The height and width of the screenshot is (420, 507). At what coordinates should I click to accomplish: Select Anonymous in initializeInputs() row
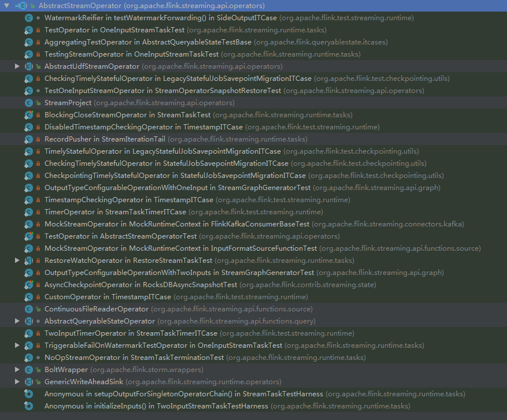pos(253,406)
